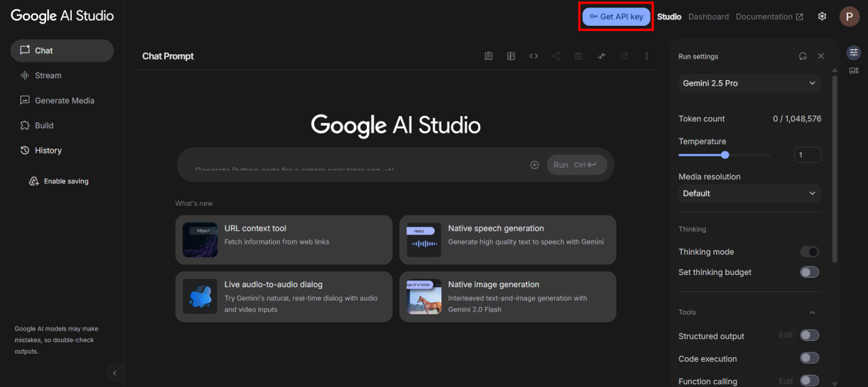Open the Native image generation card

(507, 297)
